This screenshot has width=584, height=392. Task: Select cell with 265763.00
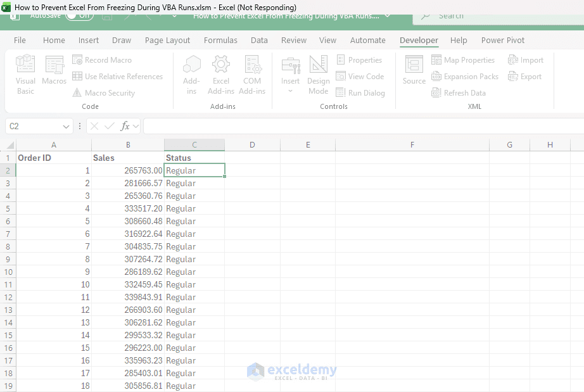click(128, 170)
